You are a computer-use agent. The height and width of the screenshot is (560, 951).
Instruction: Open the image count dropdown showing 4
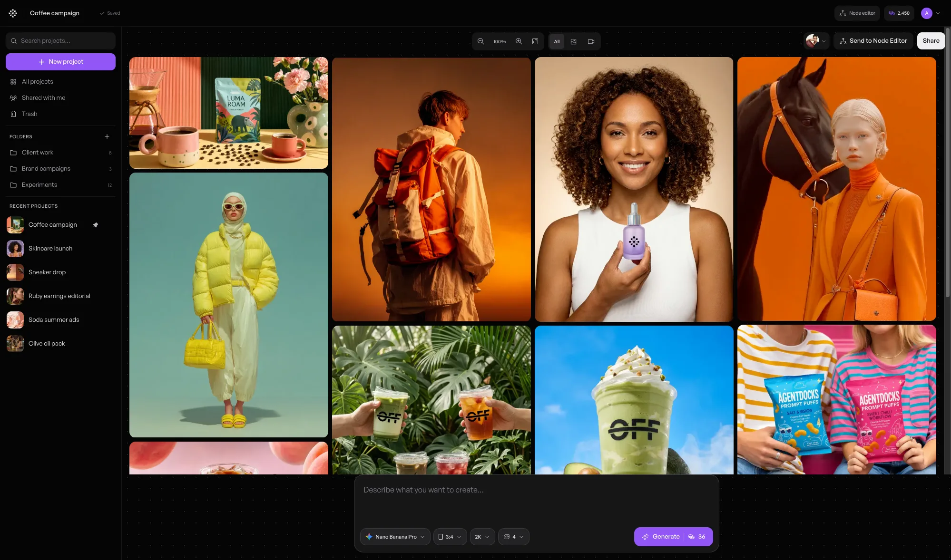[x=514, y=537]
